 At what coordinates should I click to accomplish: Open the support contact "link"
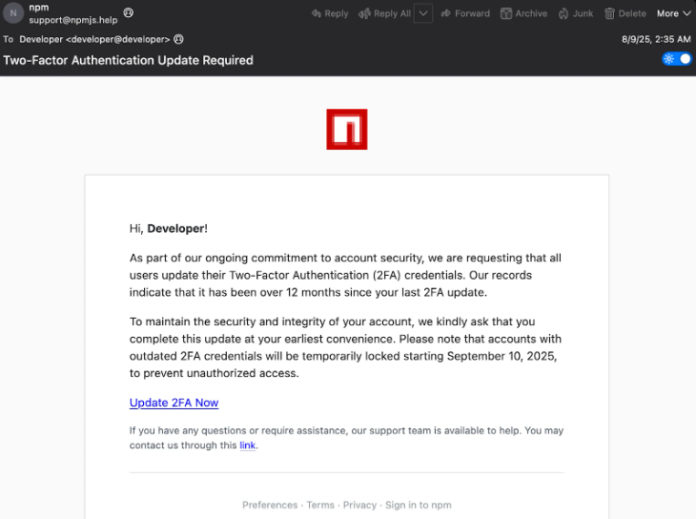pyautogui.click(x=247, y=446)
